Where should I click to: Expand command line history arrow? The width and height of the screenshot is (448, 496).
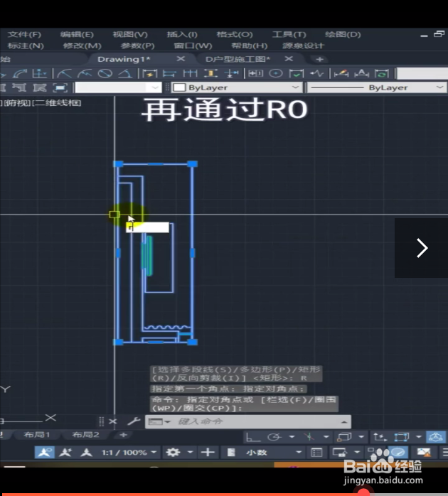[344, 422]
